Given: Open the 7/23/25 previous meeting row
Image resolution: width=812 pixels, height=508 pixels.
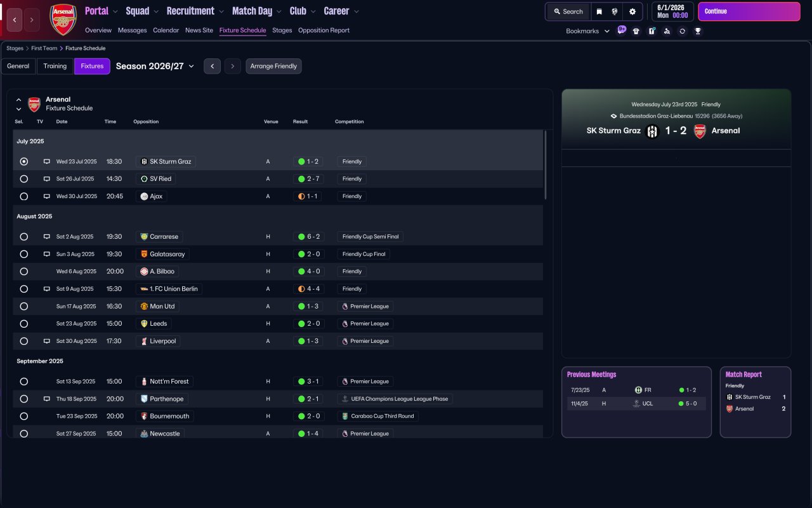Looking at the screenshot, I should tap(636, 390).
